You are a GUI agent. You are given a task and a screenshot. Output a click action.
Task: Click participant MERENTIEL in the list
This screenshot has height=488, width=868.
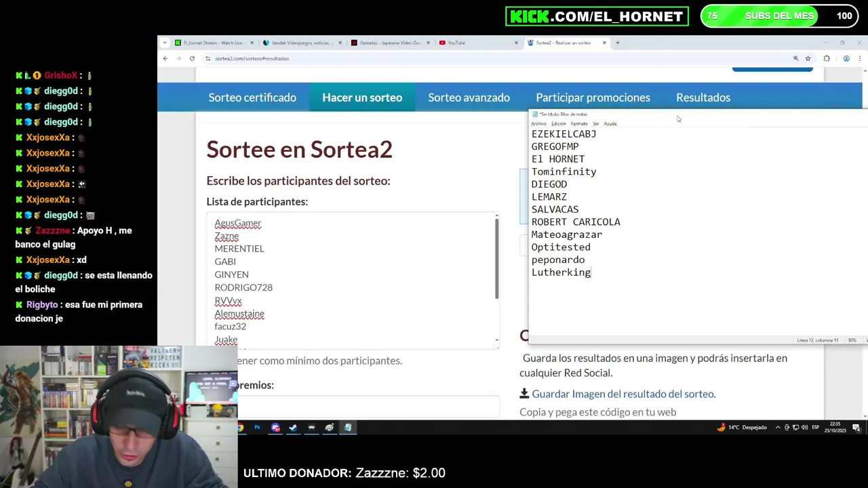(x=239, y=249)
